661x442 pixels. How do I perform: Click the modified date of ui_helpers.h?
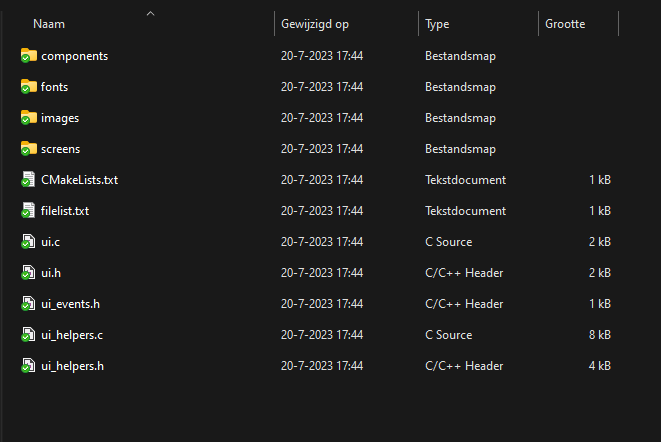[x=322, y=366]
